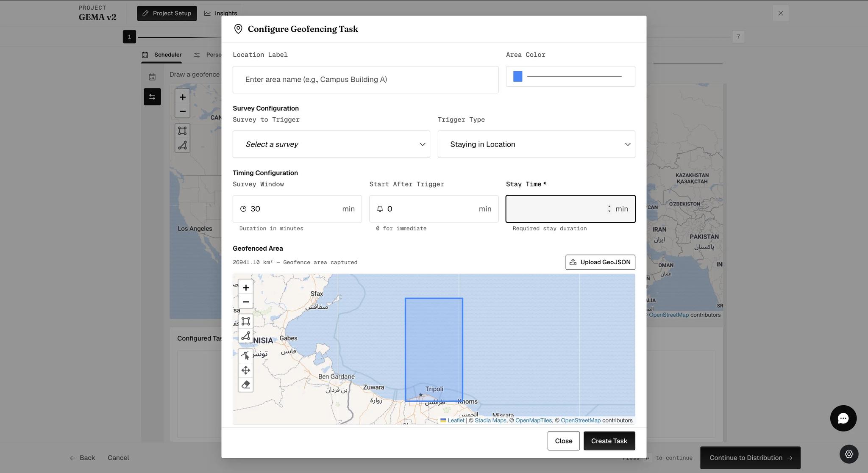
Task: Select the polygon draw tool in modal map
Action: coord(246,336)
